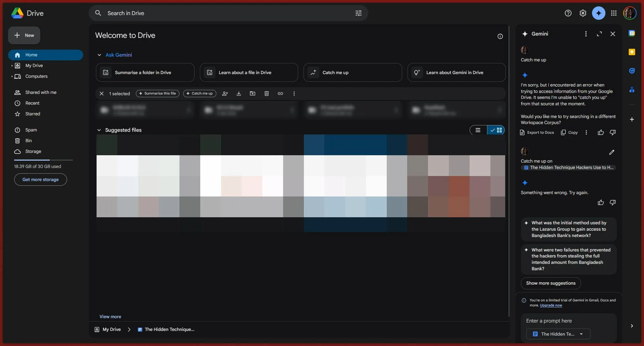Collapse the Ask Gemini section
This screenshot has width=644, height=346.
99,55
